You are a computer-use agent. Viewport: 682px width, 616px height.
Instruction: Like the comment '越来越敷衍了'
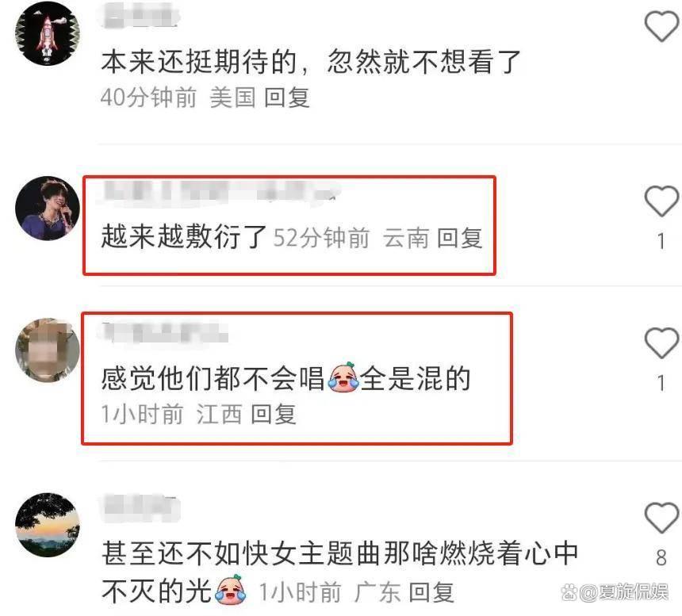click(661, 201)
